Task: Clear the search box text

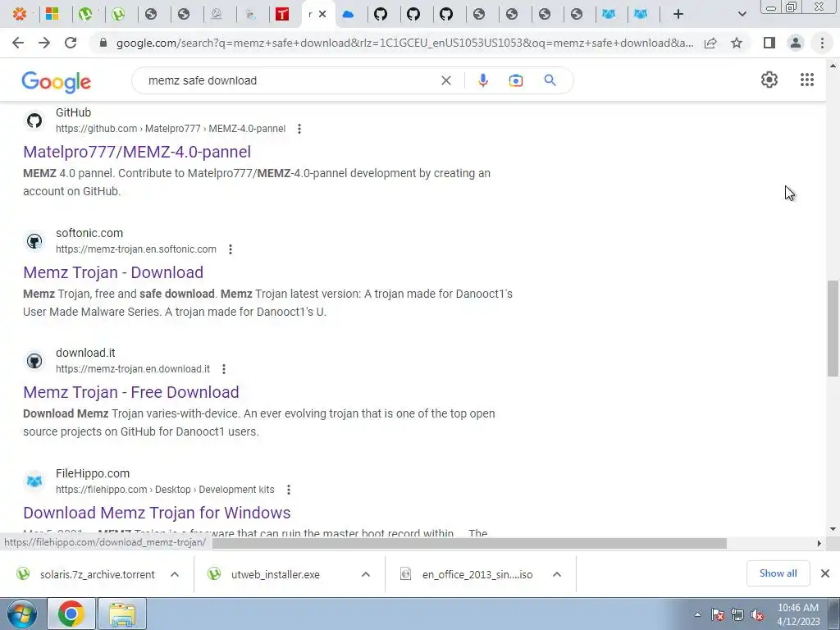Action: pyautogui.click(x=445, y=80)
